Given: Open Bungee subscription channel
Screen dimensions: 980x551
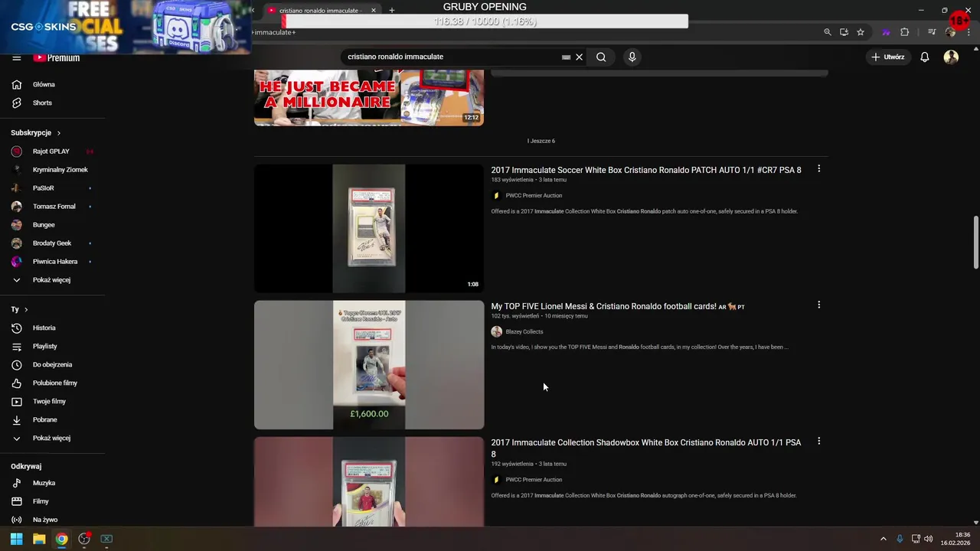Looking at the screenshot, I should (x=44, y=225).
